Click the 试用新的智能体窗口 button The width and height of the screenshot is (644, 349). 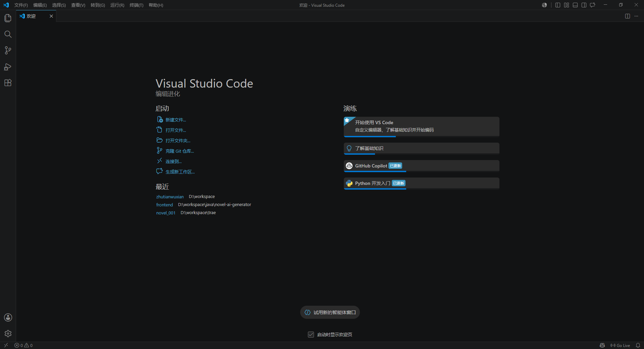click(x=330, y=312)
